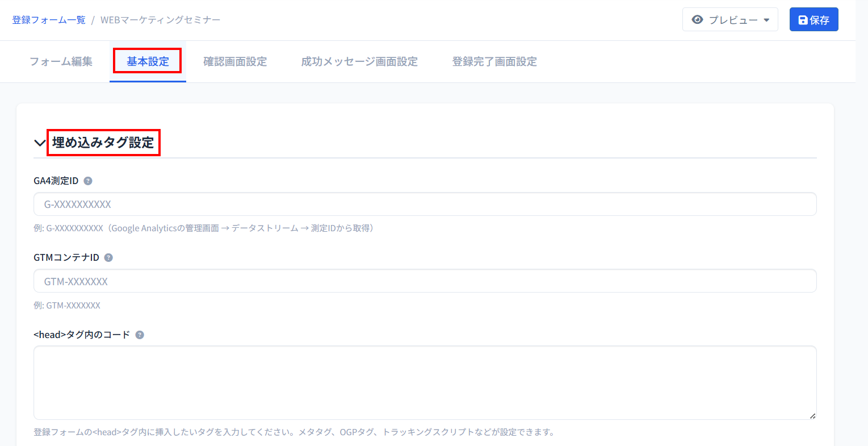Focus the GA4測定ID input field
Image resolution: width=868 pixels, height=446 pixels.
[425, 205]
